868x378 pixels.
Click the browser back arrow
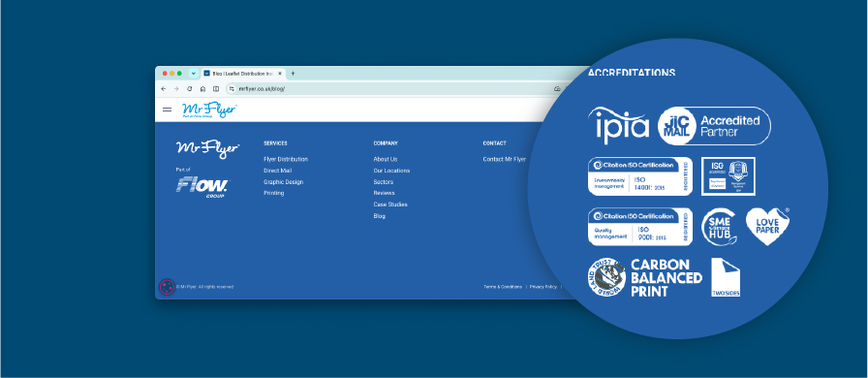[164, 88]
